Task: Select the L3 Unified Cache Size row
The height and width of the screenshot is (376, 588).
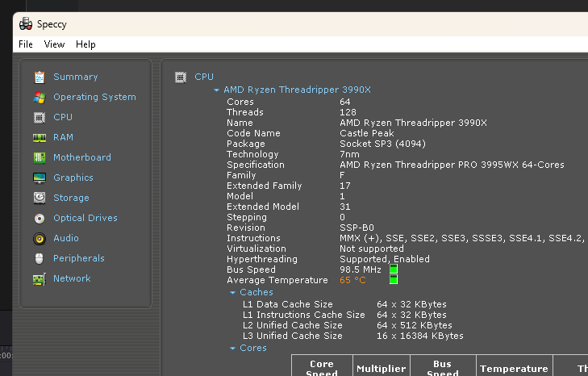Action: point(352,336)
